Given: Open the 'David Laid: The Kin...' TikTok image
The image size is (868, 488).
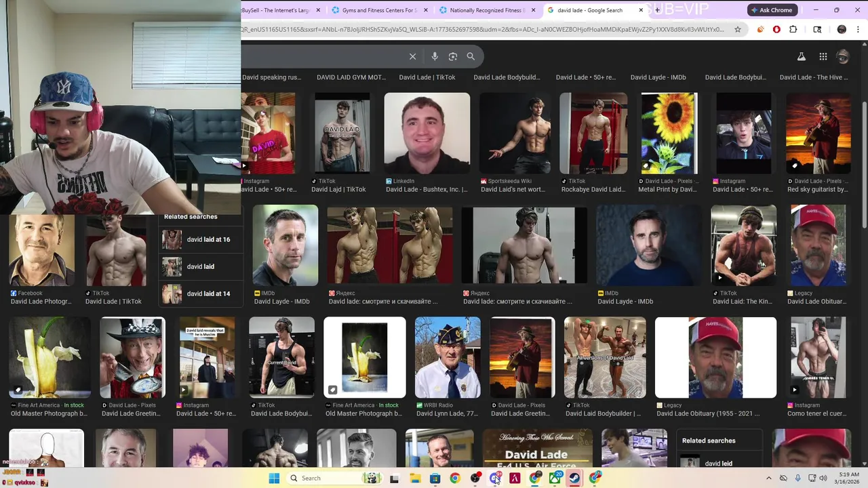Looking at the screenshot, I should 743,245.
